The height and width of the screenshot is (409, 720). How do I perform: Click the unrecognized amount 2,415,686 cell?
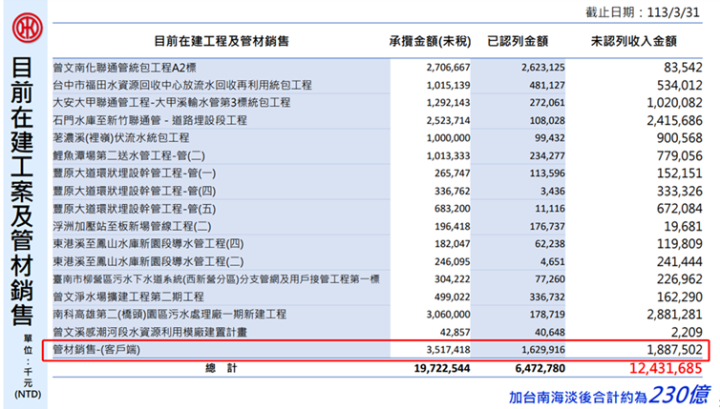tap(665, 120)
